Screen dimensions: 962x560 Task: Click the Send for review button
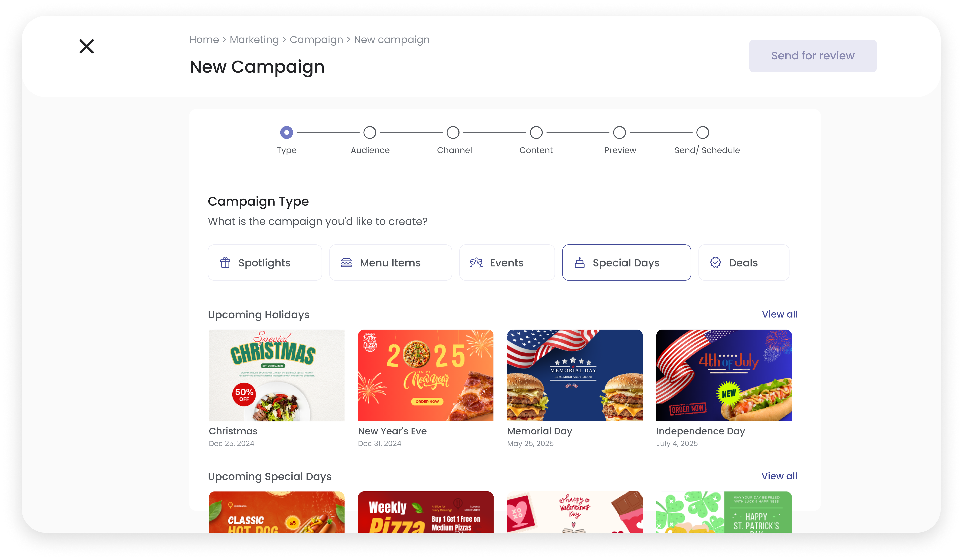click(x=812, y=56)
